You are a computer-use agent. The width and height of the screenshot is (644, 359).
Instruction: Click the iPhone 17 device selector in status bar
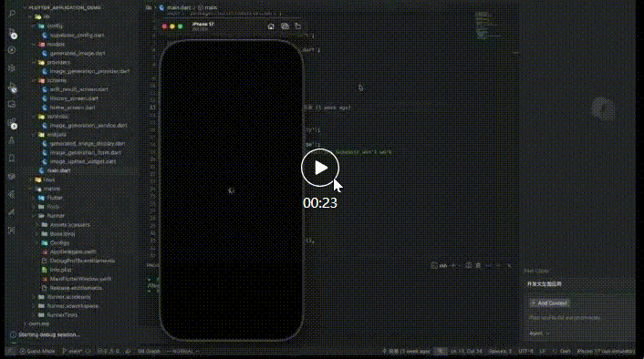click(606, 351)
